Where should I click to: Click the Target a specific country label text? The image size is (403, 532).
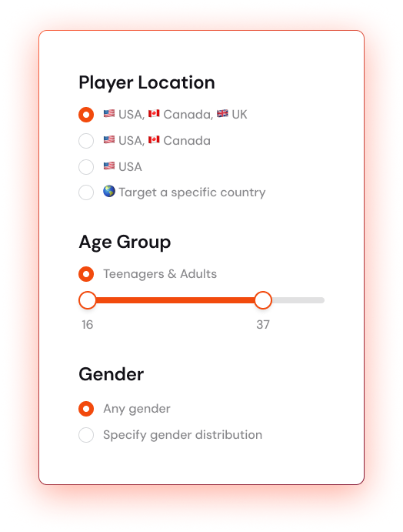tap(192, 192)
